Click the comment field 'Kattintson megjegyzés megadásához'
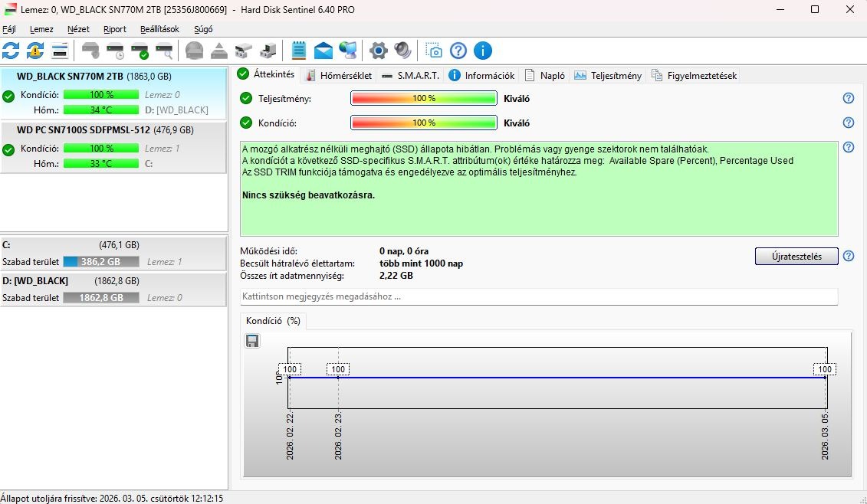This screenshot has width=867, height=504. [539, 296]
